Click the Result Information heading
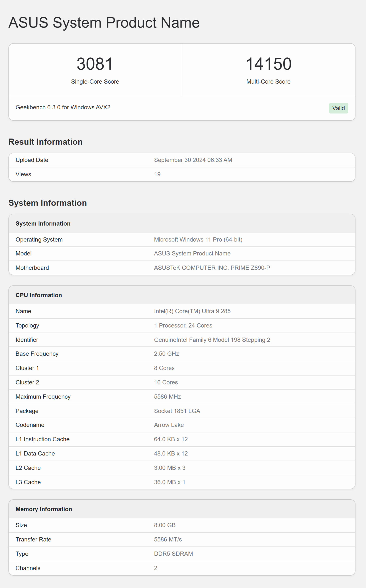Screen dimensions: 366x588 45,142
